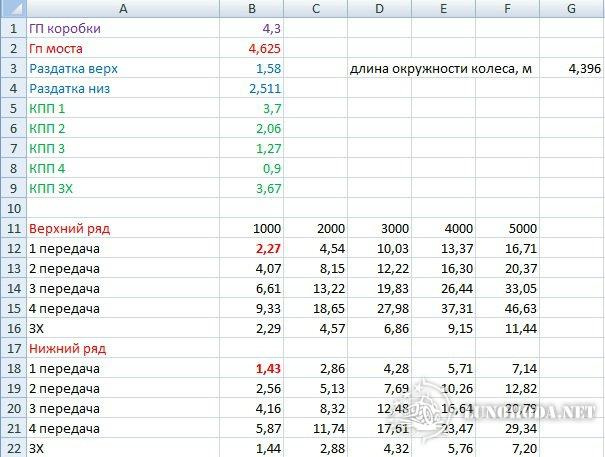Screen dimensions: 605x457
Task: Select column B header
Action: coord(252,8)
